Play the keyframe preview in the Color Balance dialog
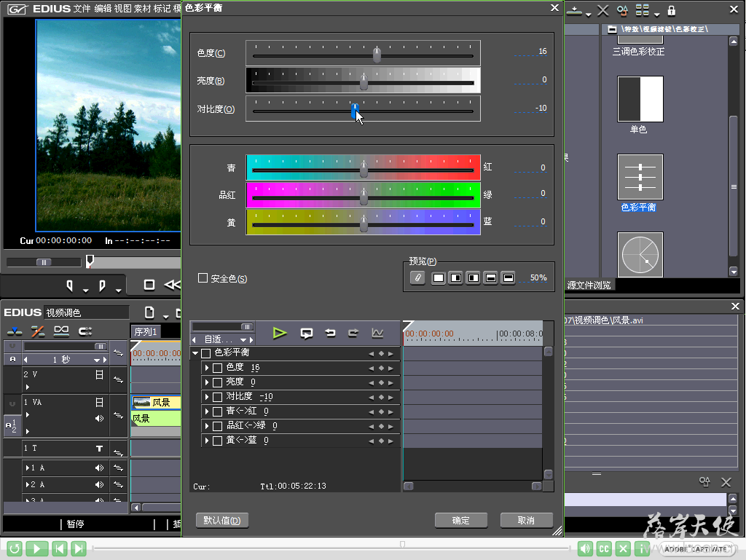 coord(280,334)
